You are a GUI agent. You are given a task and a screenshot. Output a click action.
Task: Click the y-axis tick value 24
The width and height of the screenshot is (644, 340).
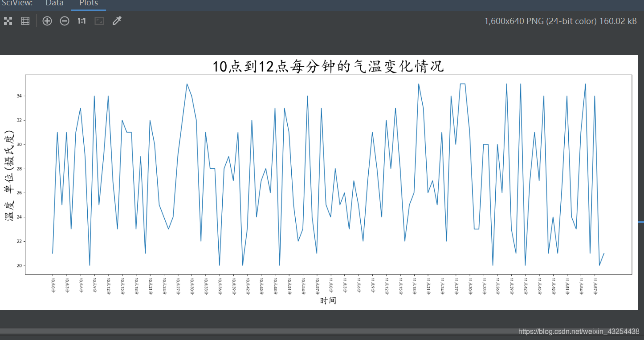pyautogui.click(x=20, y=217)
